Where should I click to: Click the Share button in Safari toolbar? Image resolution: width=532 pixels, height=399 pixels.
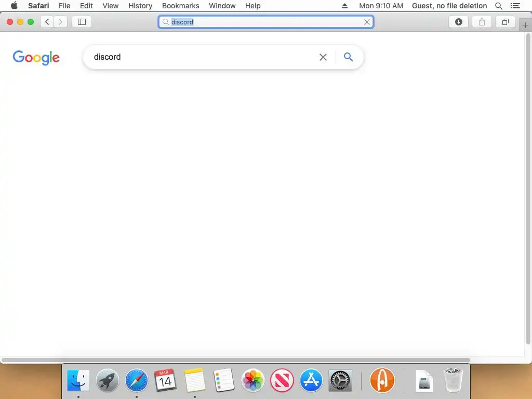click(482, 22)
